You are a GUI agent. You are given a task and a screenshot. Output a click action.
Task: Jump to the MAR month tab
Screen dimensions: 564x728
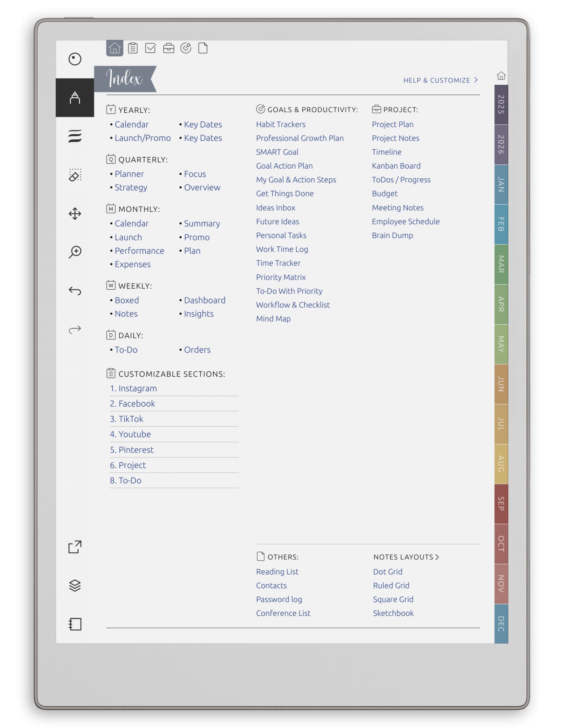pos(501,264)
